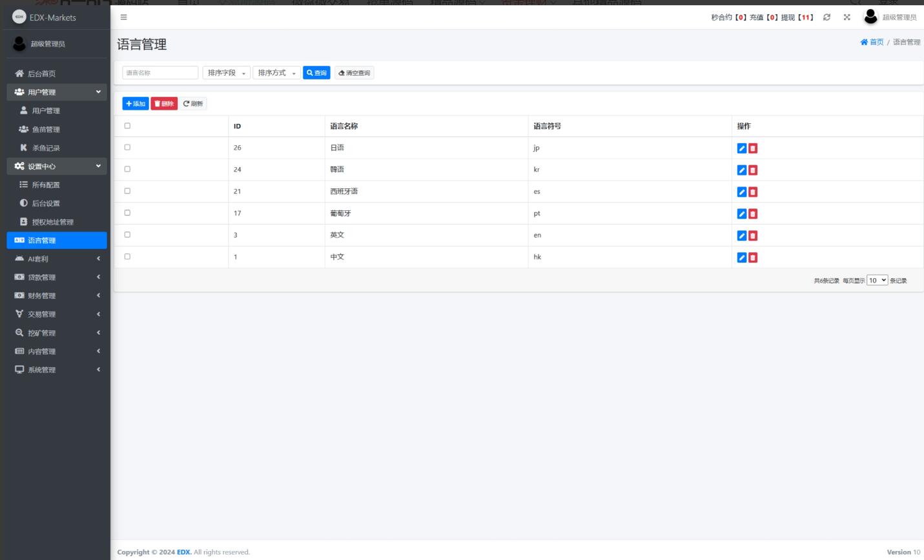Screen dimensions: 924x560
Task: Tick the checkbox for 葡萄牙 row
Action: tap(127, 213)
